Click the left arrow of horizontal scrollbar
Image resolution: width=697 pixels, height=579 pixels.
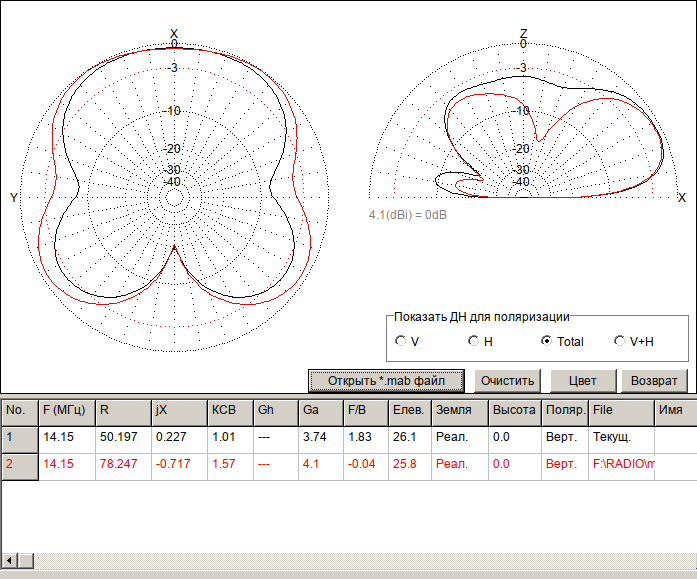click(x=10, y=560)
